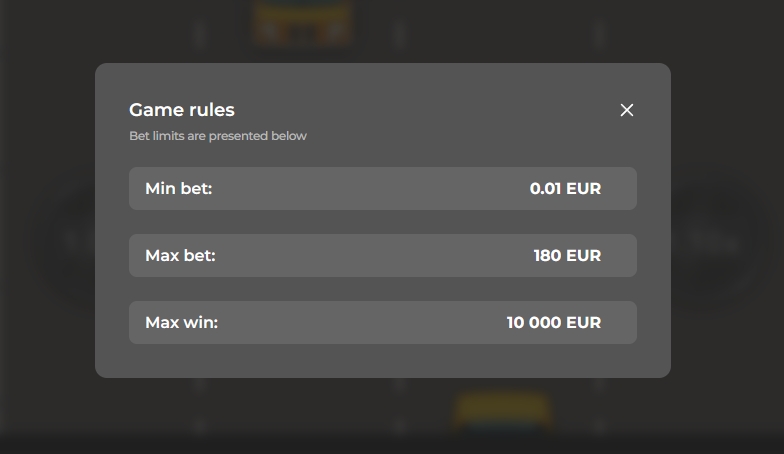Close the Game rules dialog

626,110
